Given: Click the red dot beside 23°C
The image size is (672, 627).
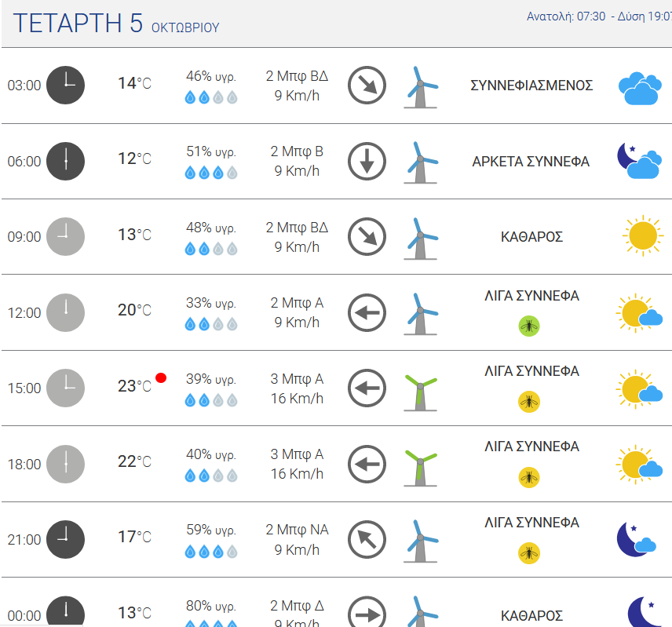Looking at the screenshot, I should coord(161,377).
